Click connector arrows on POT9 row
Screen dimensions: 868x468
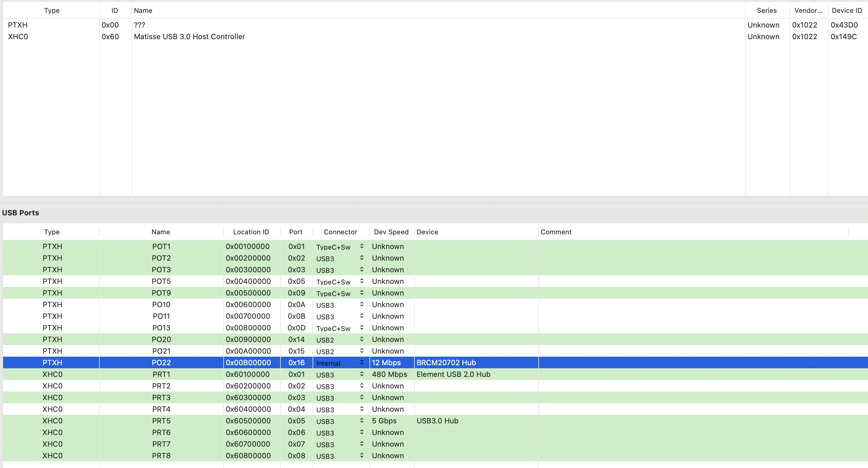pos(362,293)
